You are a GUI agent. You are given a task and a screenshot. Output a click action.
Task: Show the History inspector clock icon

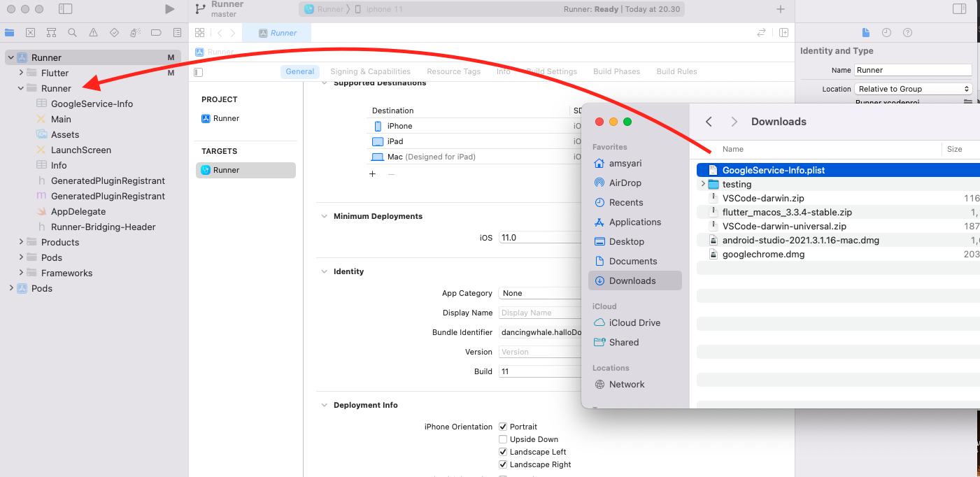click(x=886, y=33)
